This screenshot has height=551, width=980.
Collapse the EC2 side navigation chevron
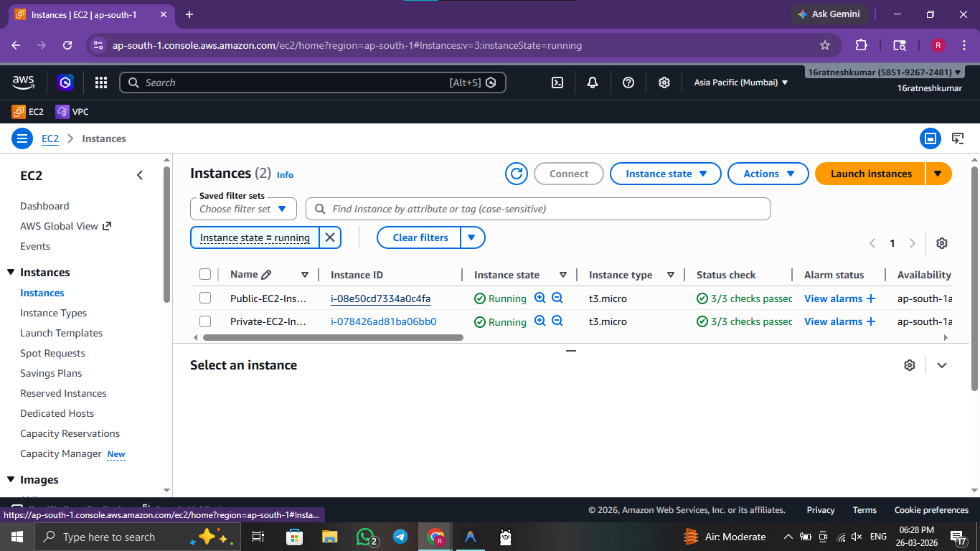point(140,175)
